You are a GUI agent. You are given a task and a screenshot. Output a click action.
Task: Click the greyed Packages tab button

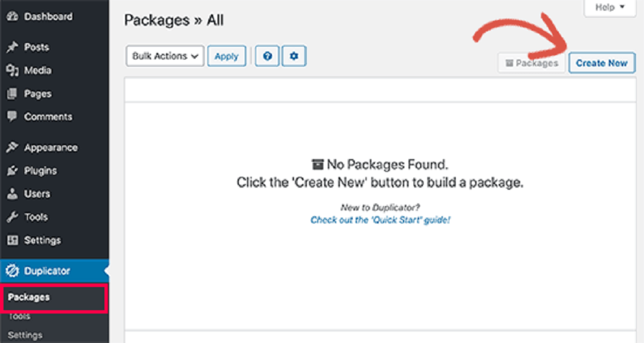click(x=532, y=63)
